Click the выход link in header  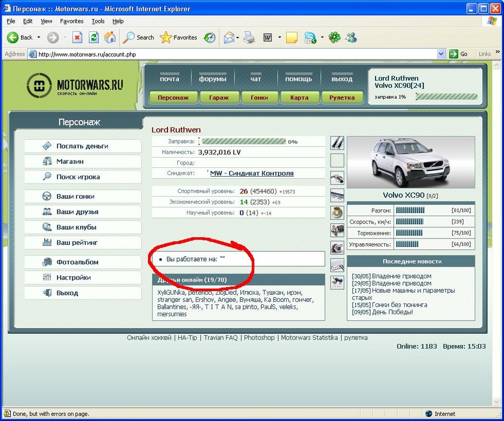click(x=342, y=79)
